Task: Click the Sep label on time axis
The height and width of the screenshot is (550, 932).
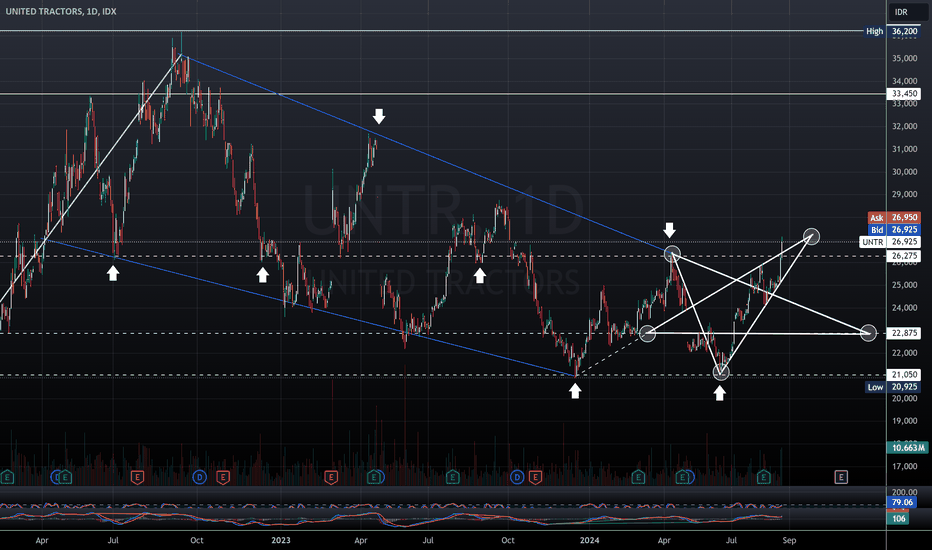Action: [x=789, y=540]
